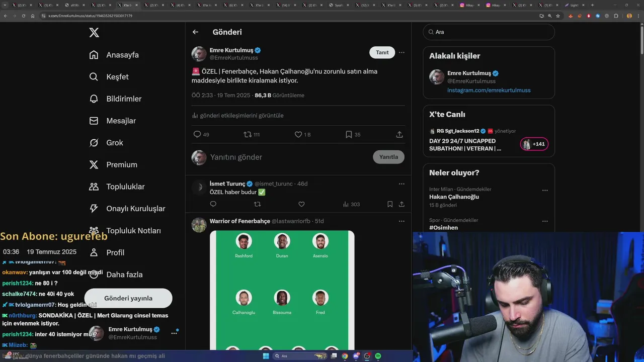644x362 pixels.
Task: Open Premium in the sidebar
Action: tap(113, 165)
